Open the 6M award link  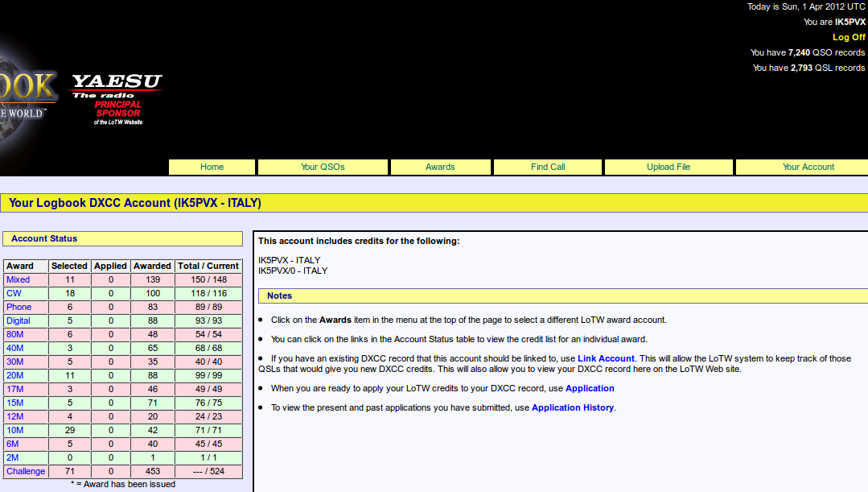(13, 444)
